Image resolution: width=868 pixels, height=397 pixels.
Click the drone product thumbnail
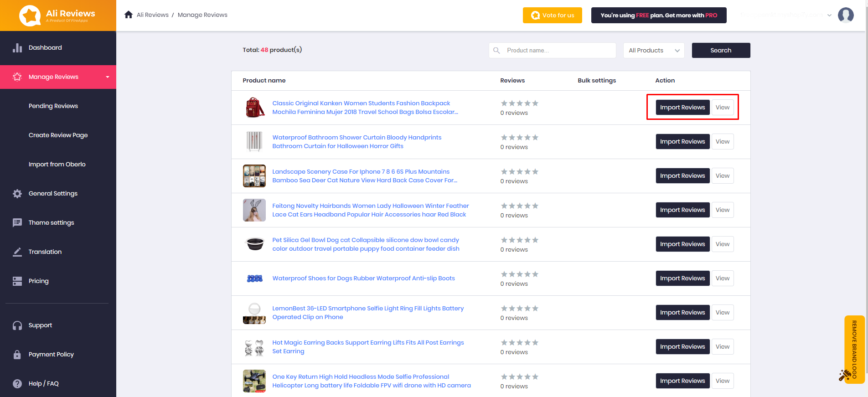point(254,381)
